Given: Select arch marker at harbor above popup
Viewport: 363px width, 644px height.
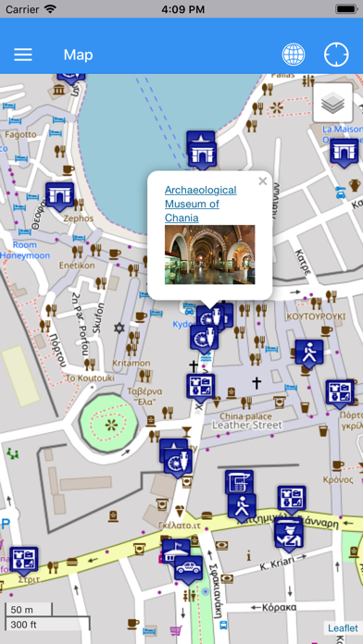Looking at the screenshot, I should (x=202, y=155).
